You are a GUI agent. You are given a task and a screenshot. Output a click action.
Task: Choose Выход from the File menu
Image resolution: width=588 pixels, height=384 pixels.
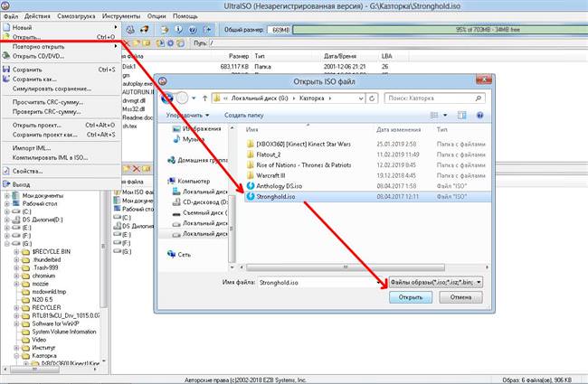click(x=62, y=184)
